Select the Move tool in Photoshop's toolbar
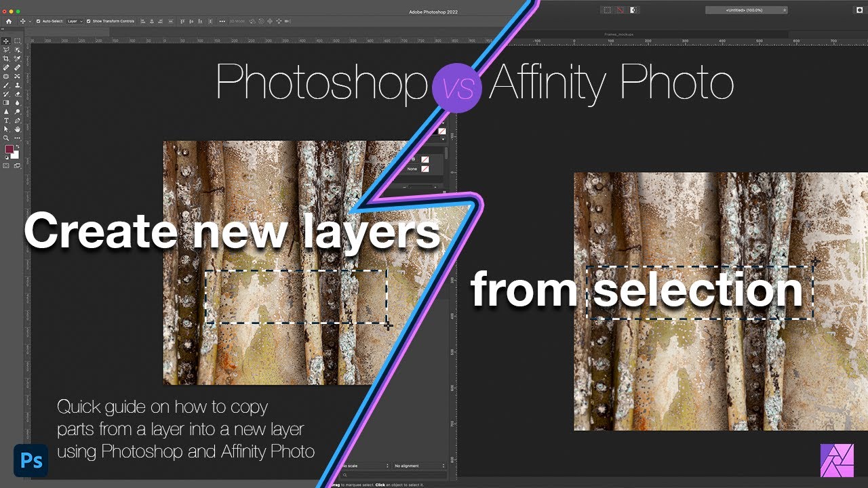 click(6, 41)
